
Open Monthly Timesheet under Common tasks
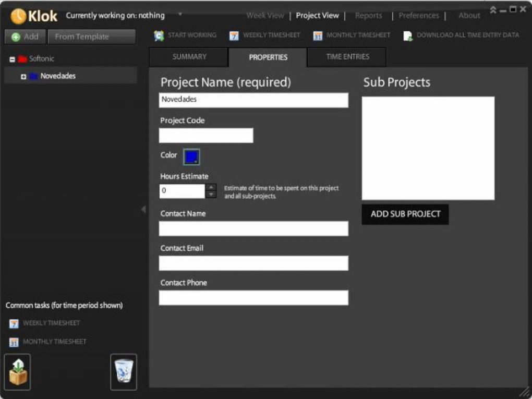[x=48, y=342]
